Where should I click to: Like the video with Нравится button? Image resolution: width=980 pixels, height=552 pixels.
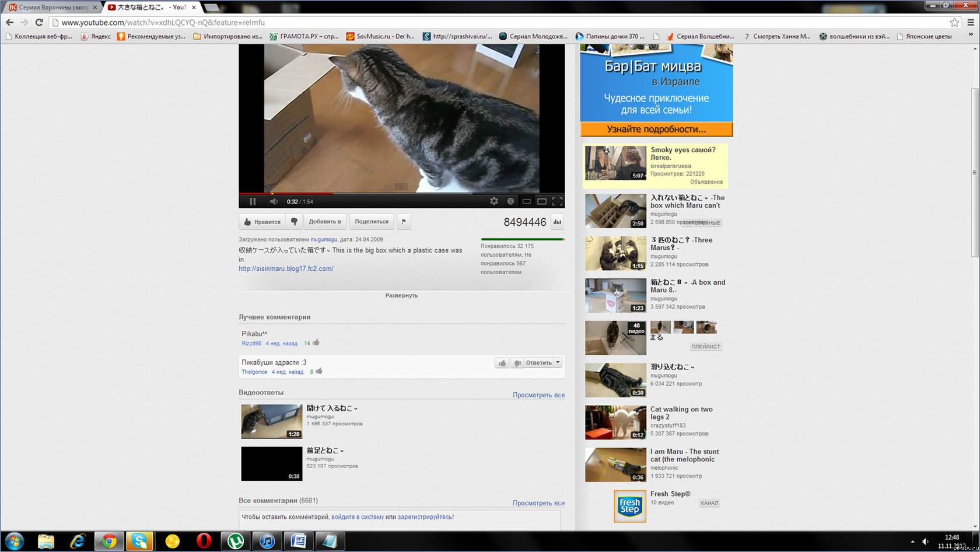[x=262, y=222]
